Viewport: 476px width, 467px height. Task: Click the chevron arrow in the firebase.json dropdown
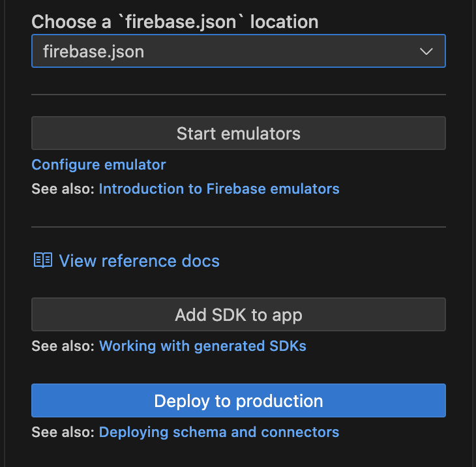[x=426, y=52]
